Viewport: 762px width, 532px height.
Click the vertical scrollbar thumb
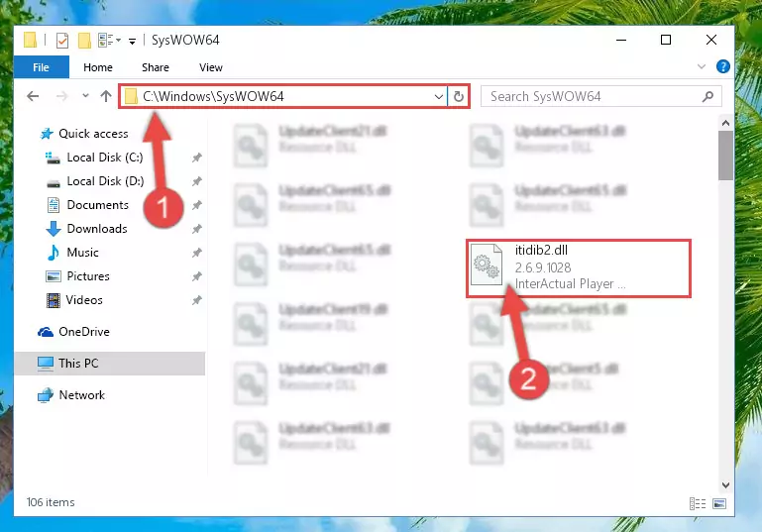coord(725,156)
